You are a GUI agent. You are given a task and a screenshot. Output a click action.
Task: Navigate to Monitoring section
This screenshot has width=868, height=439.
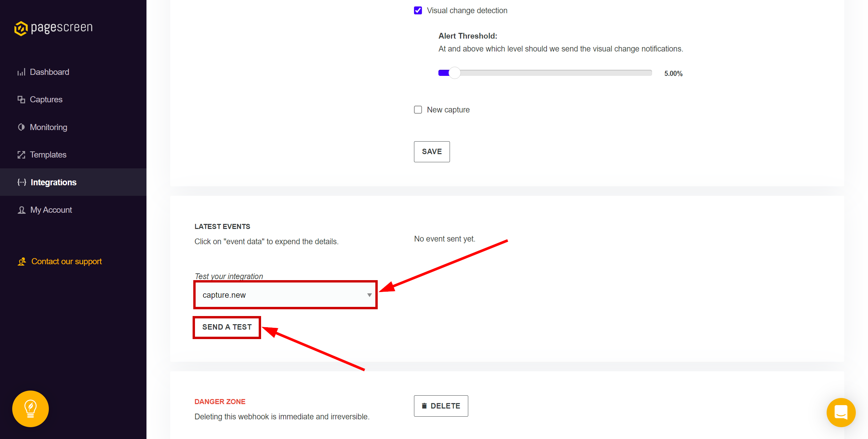pyautogui.click(x=49, y=127)
